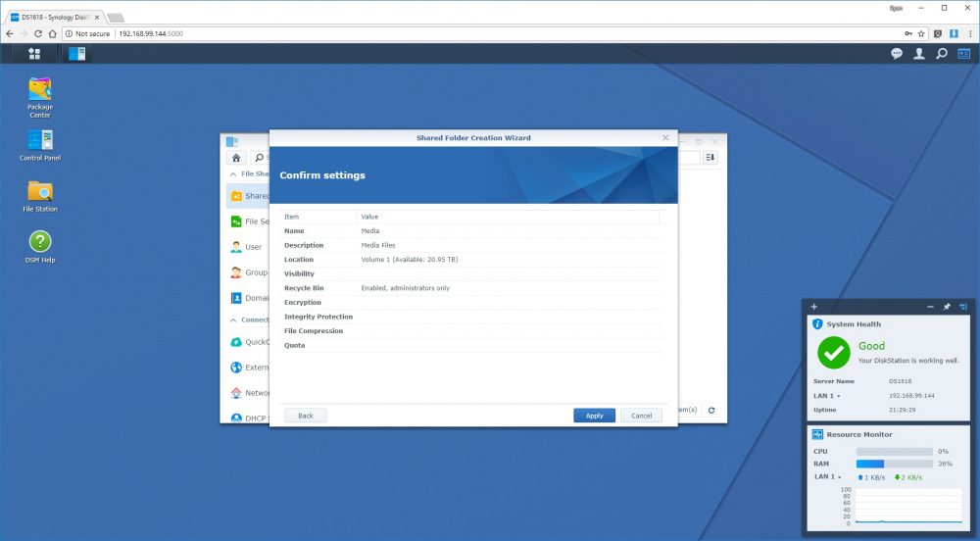Add widget with plus icon
Screen dimensions: 980x541
coord(813,307)
